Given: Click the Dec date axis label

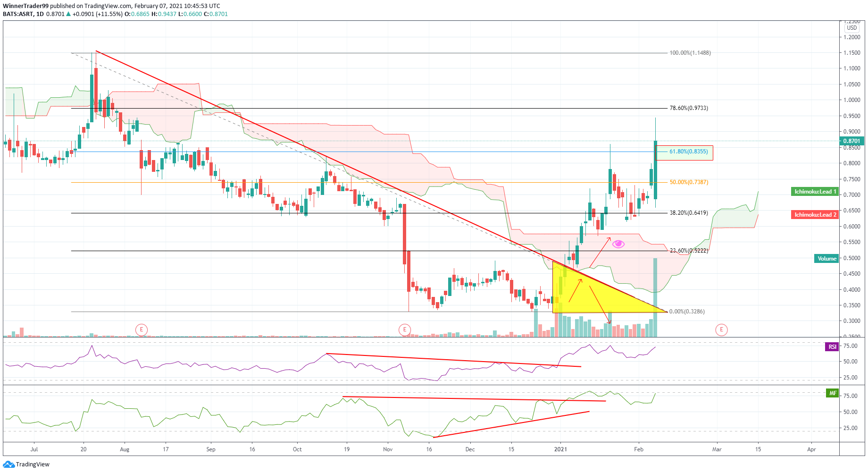Looking at the screenshot, I should [470, 449].
